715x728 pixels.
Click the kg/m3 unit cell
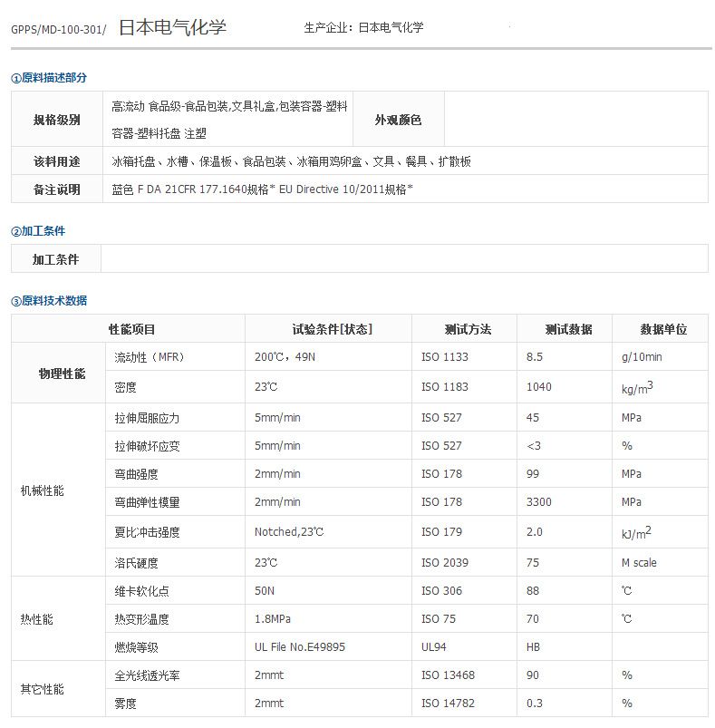pos(661,387)
